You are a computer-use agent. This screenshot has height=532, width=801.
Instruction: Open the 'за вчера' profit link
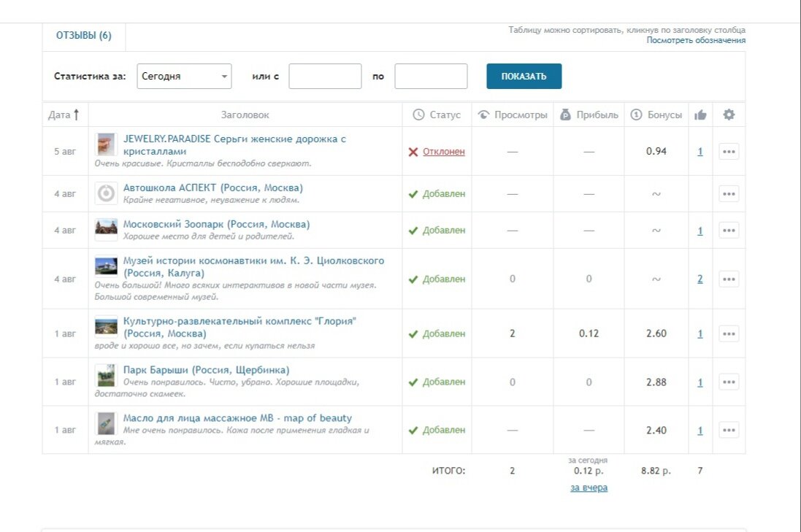click(589, 487)
